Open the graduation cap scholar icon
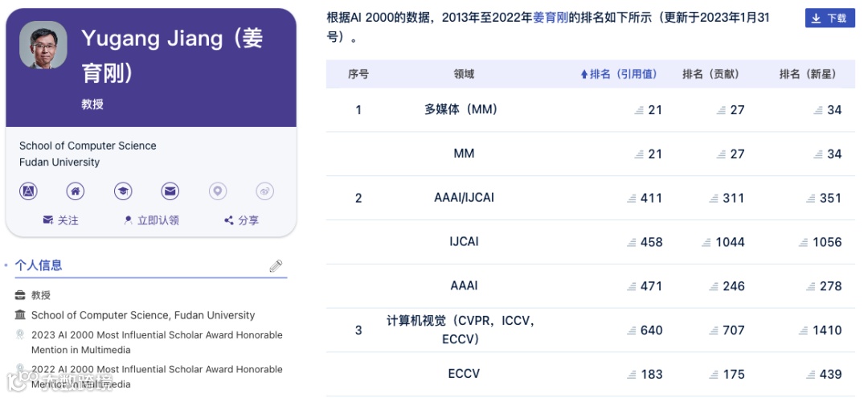The width and height of the screenshot is (868, 398). pyautogui.click(x=123, y=191)
